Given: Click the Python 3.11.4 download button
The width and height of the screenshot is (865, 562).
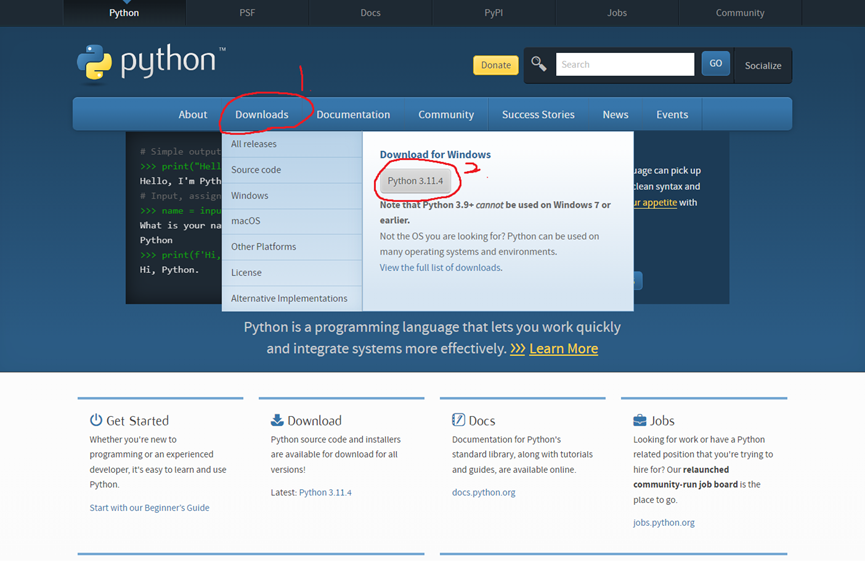Looking at the screenshot, I should tap(415, 181).
